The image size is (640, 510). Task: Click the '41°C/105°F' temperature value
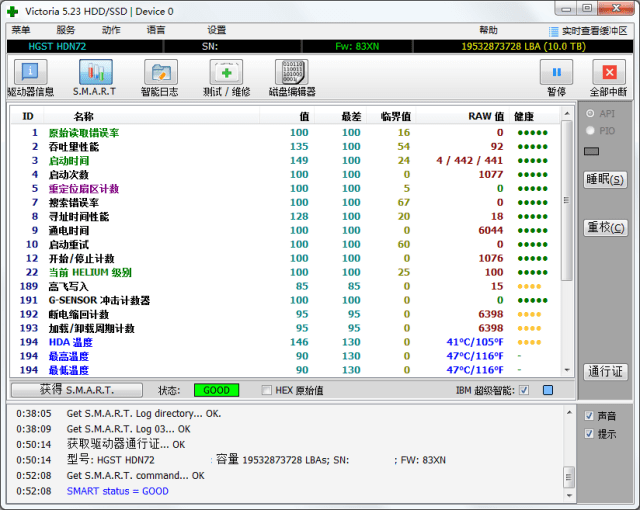475,342
